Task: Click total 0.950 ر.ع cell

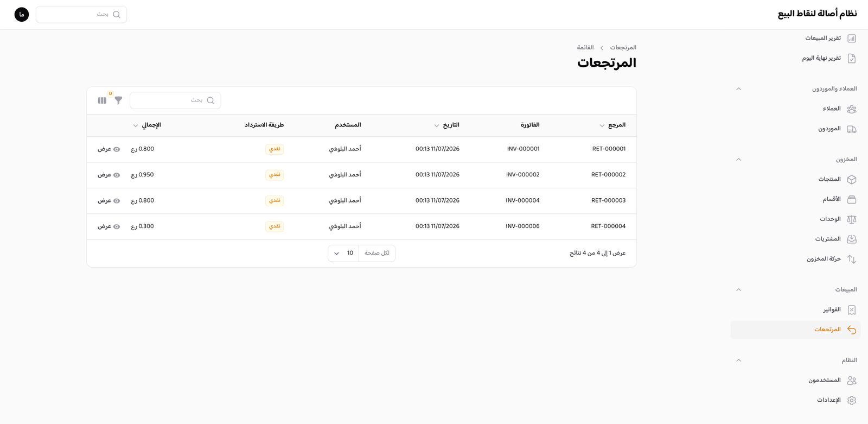Action: (142, 175)
